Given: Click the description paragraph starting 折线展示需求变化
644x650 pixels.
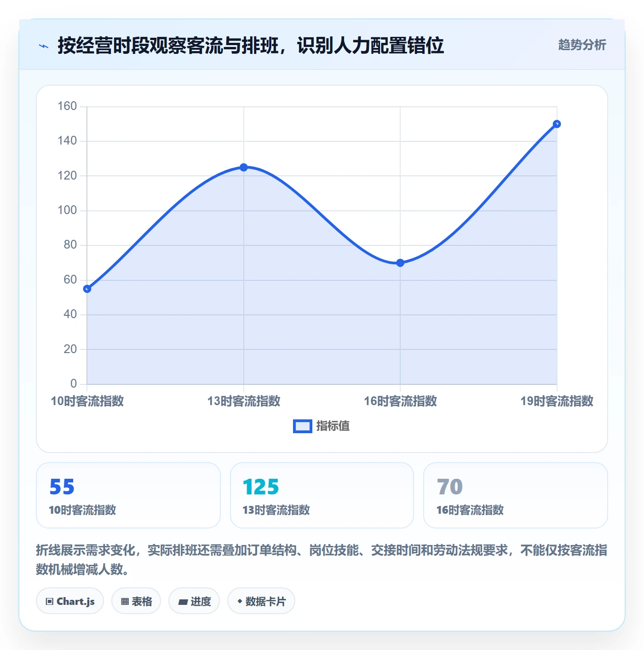Looking at the screenshot, I should [x=322, y=560].
